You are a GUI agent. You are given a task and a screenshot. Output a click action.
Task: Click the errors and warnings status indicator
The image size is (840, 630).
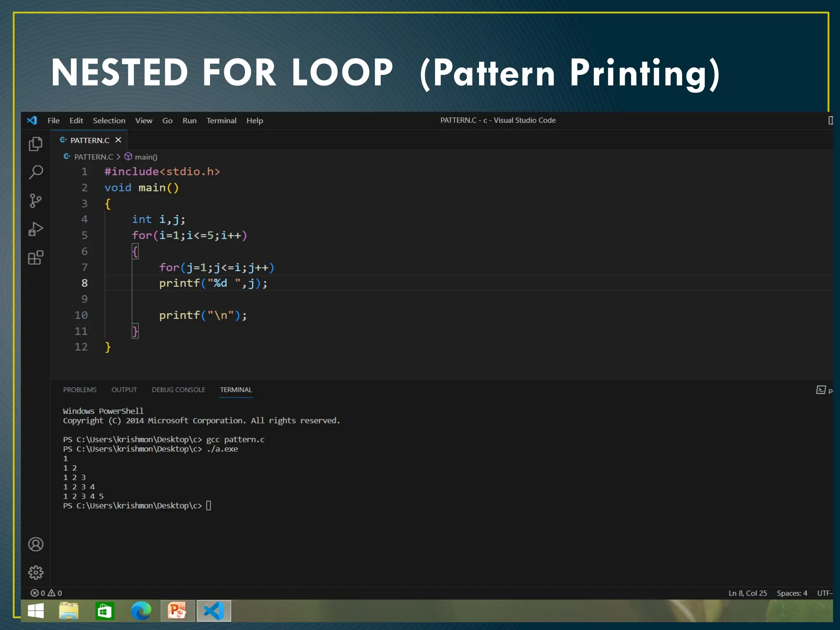click(x=46, y=593)
